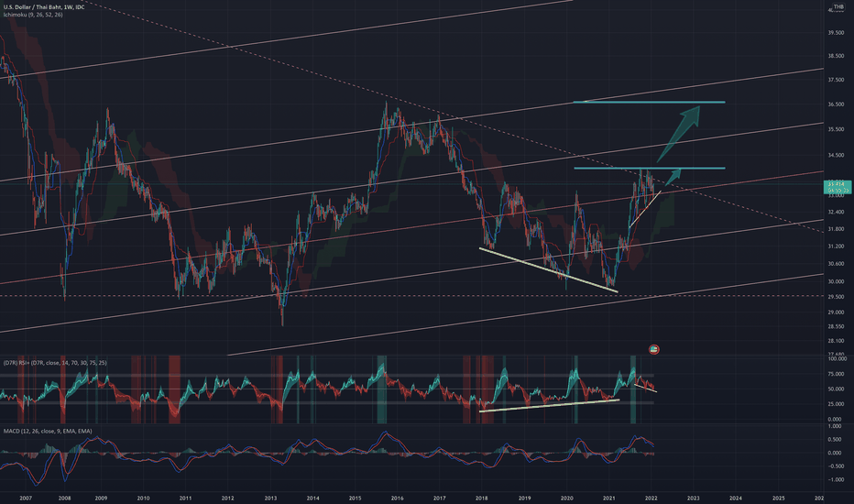
Task: Click the 2013 label on time axis
Action: pyautogui.click(x=270, y=498)
